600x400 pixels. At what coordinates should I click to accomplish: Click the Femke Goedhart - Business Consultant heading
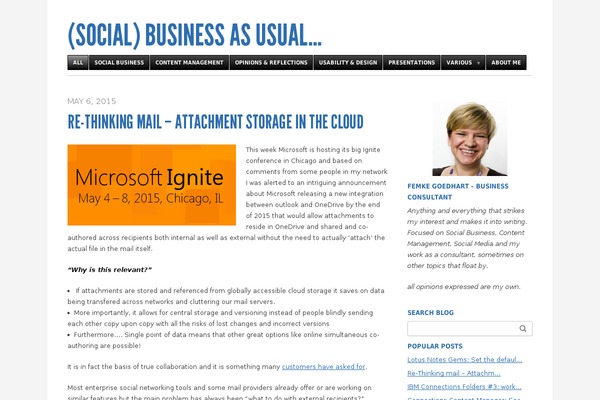coord(458,191)
